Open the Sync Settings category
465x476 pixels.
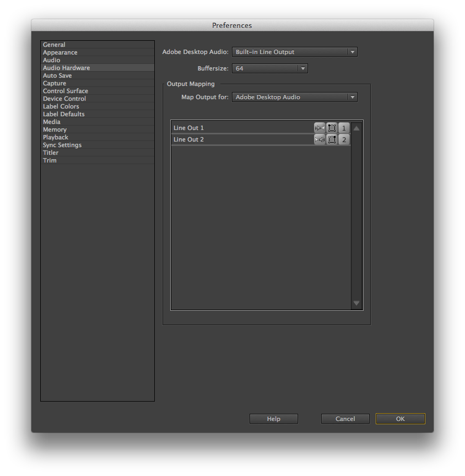[x=98, y=145]
